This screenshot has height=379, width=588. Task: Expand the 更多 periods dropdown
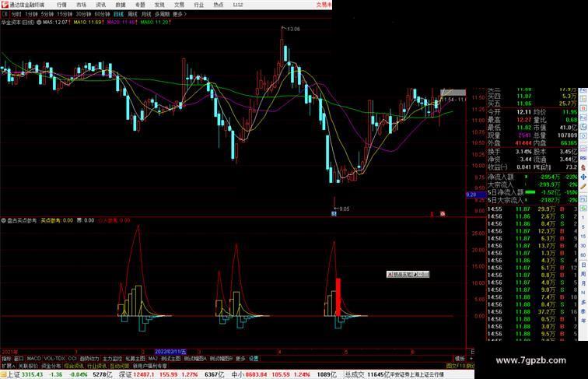pos(180,14)
